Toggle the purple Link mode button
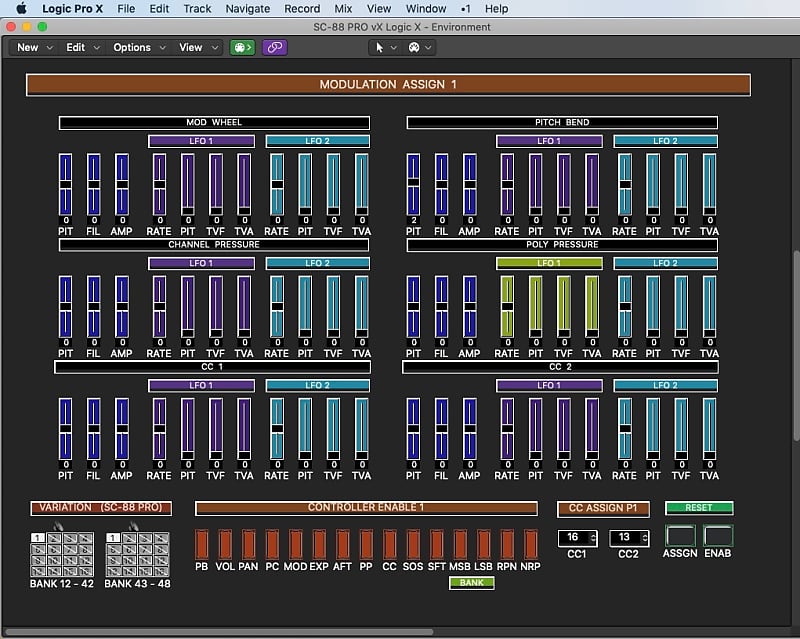Image resolution: width=800 pixels, height=639 pixels. point(275,47)
